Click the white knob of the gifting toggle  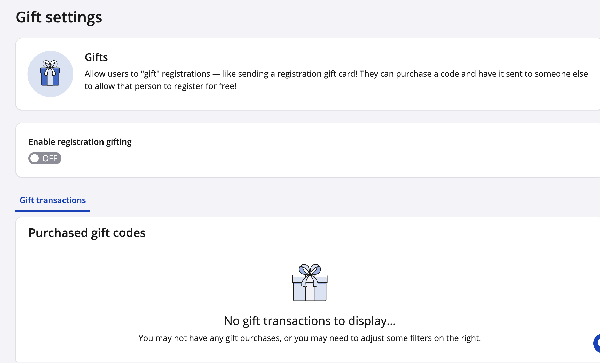click(35, 158)
